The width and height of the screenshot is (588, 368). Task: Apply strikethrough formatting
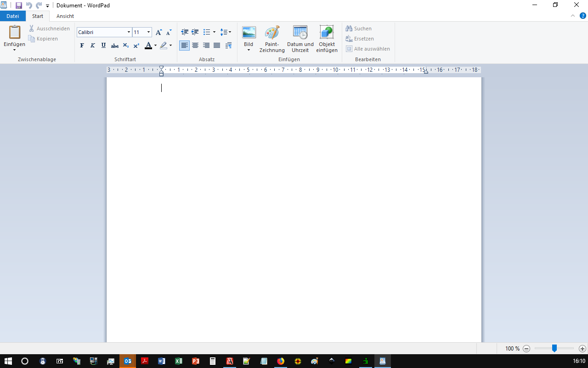115,46
